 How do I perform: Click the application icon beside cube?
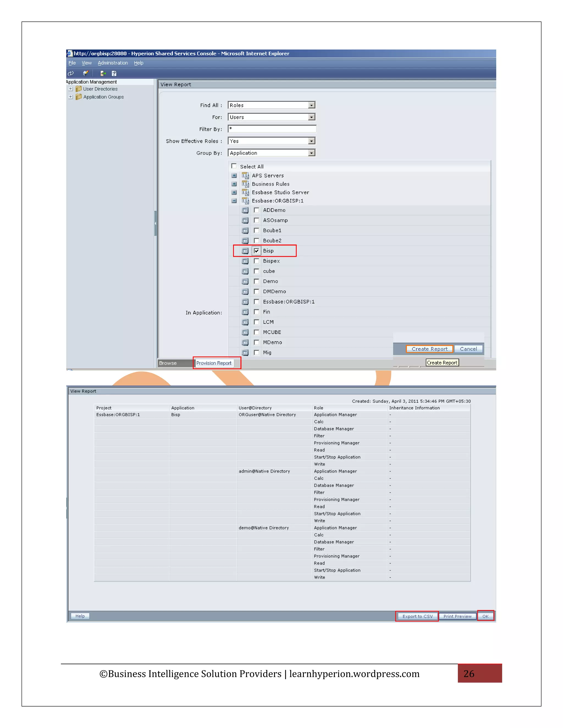[245, 271]
